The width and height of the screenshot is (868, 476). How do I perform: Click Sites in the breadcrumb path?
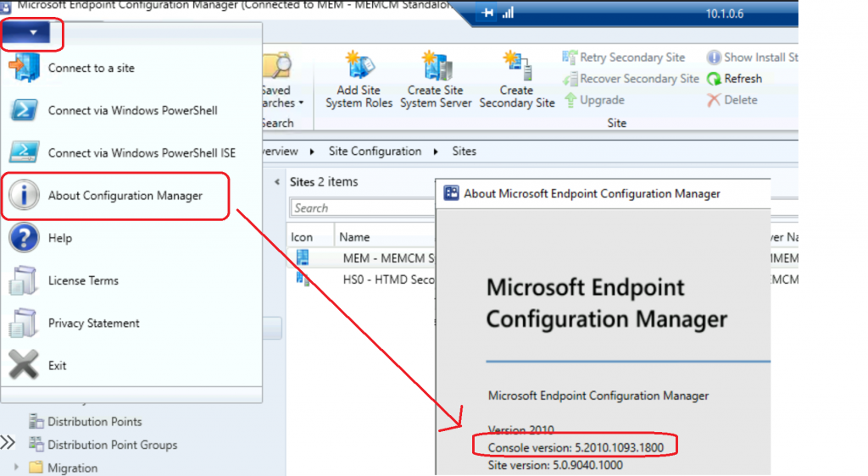click(x=464, y=152)
